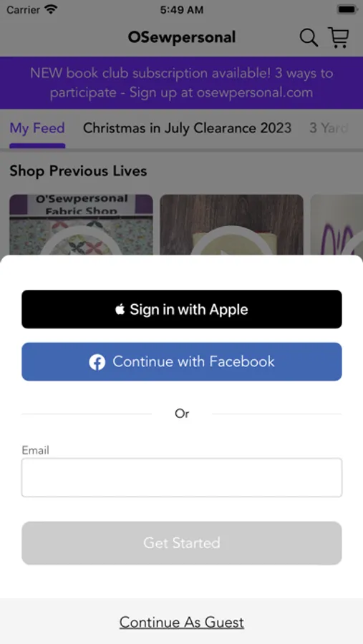Select the 3 Yard tab

[329, 128]
